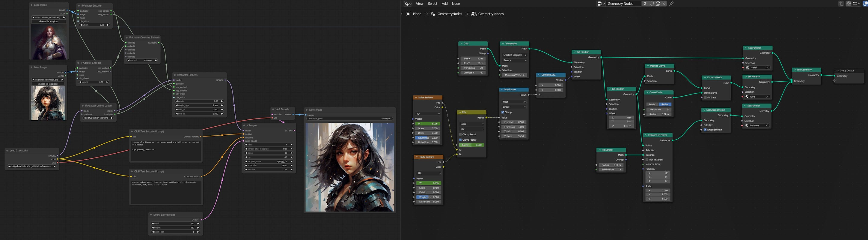Collapse the Instance on Points node
The height and width of the screenshot is (240, 868).
point(646,135)
